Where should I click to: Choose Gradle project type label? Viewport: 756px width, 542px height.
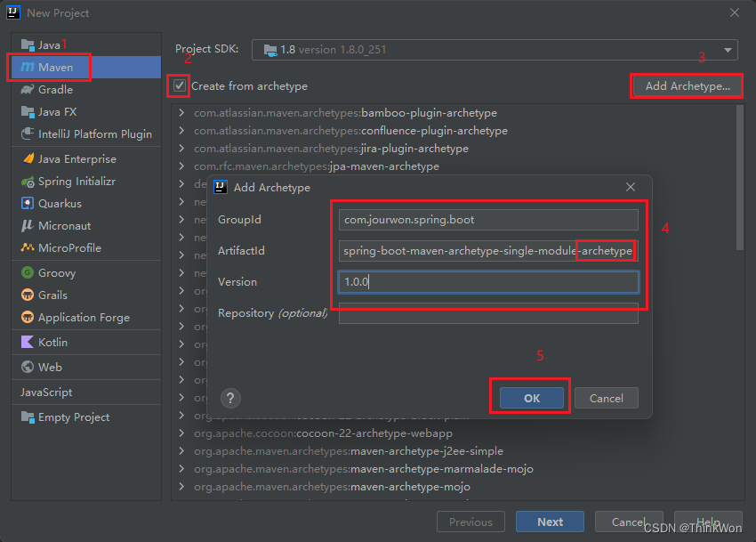[55, 89]
